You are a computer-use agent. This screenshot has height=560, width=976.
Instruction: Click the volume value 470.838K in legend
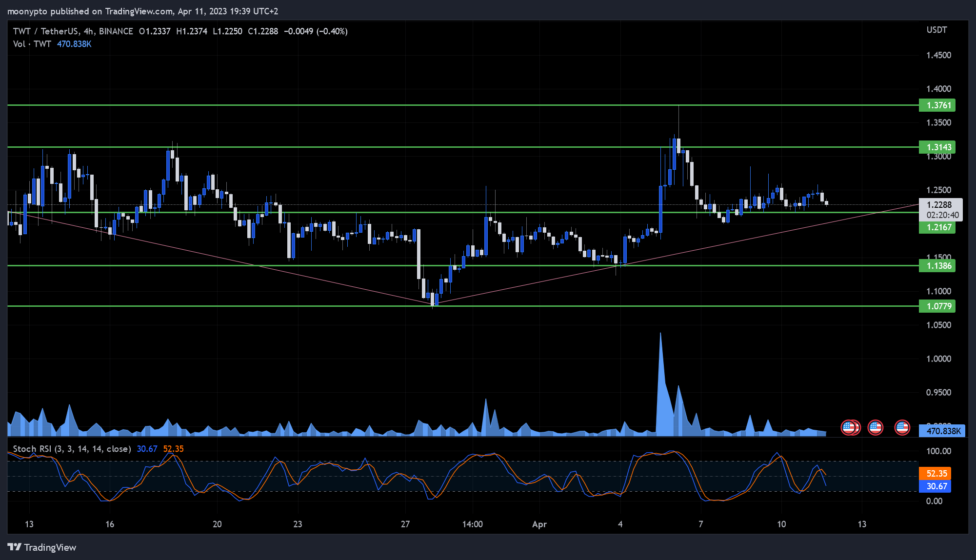[74, 44]
